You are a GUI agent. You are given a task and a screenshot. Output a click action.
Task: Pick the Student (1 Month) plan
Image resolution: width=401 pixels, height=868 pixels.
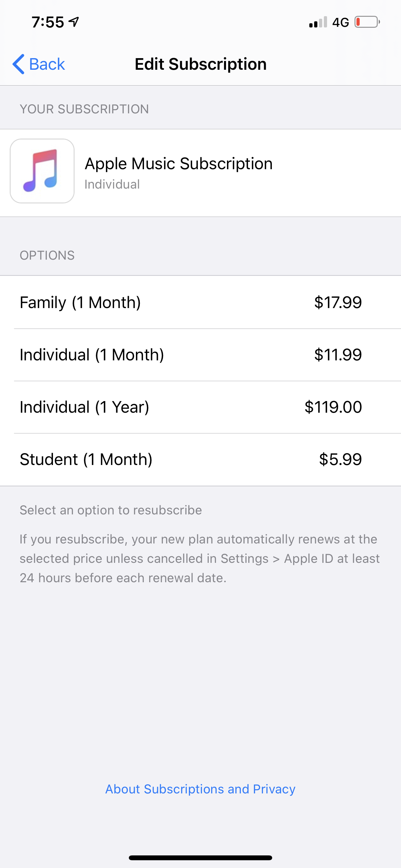tap(86, 459)
